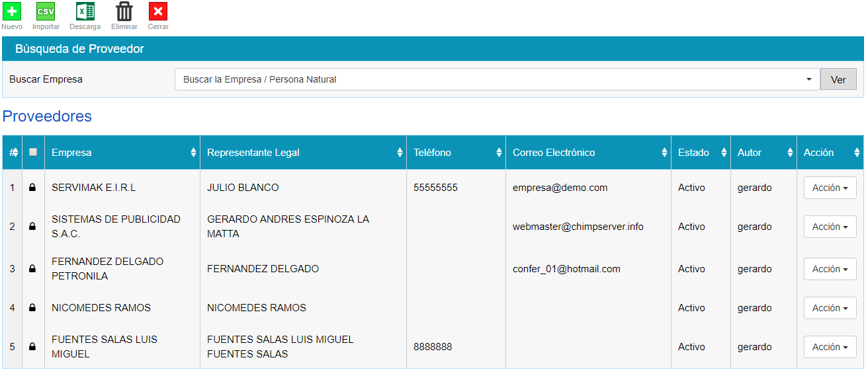Click the Ver button
Viewport: 868px width, 372px height.
pyautogui.click(x=838, y=79)
